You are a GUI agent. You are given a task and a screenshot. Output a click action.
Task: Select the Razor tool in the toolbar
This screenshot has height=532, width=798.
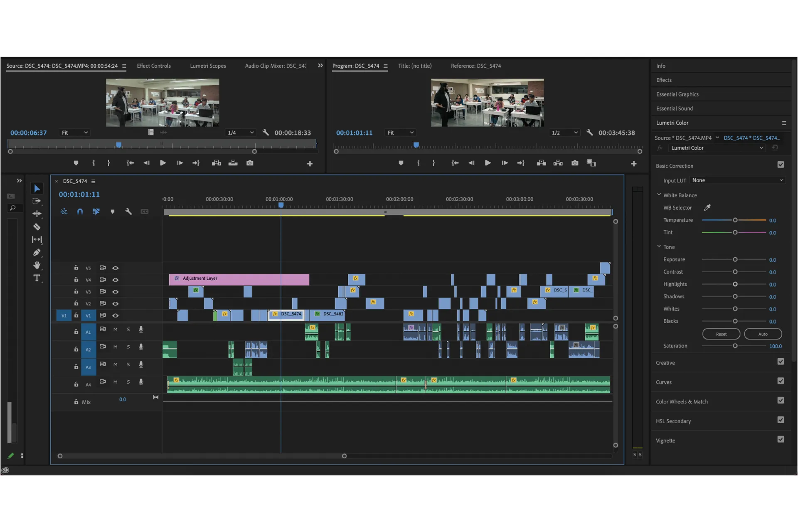point(37,227)
